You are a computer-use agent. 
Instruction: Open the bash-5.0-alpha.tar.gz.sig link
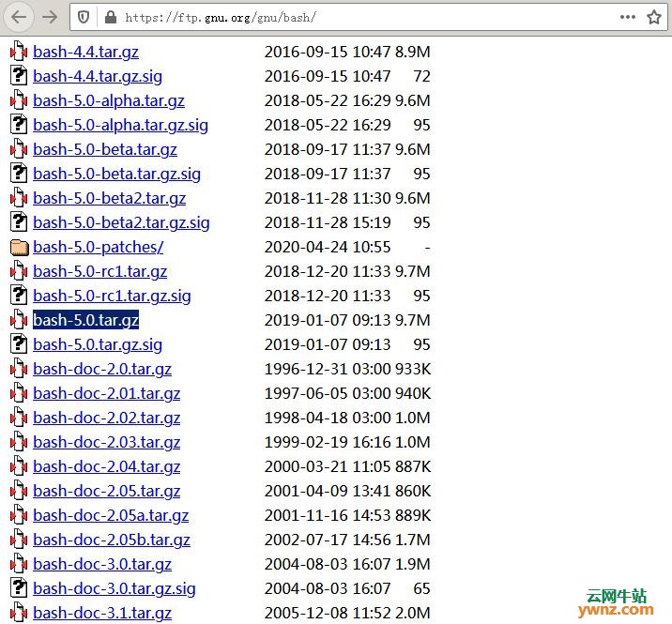[120, 126]
